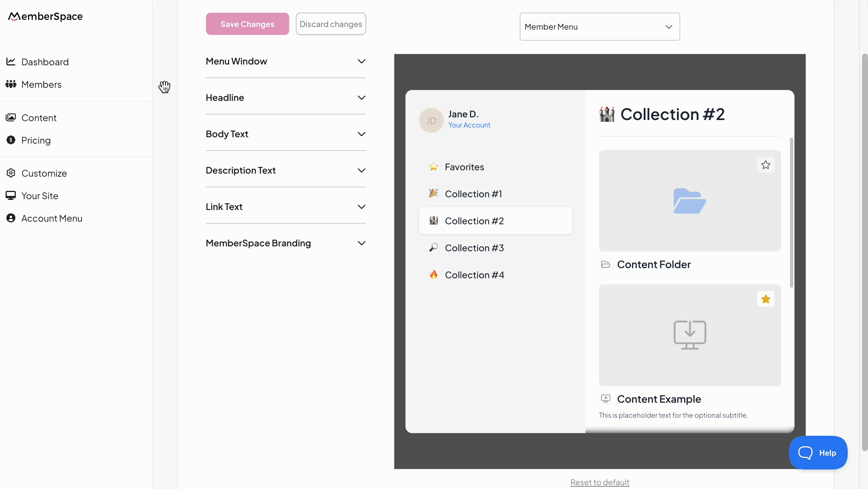Open the Help chat button
This screenshot has width=868, height=489.
pyautogui.click(x=818, y=453)
